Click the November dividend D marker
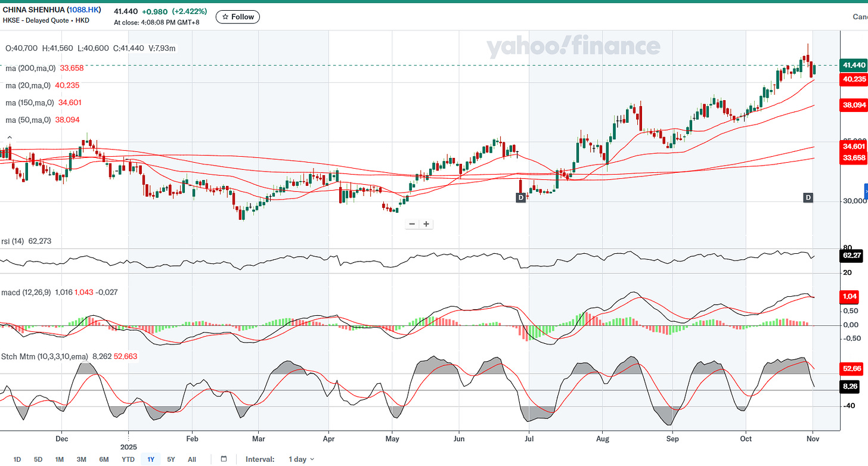 808,197
